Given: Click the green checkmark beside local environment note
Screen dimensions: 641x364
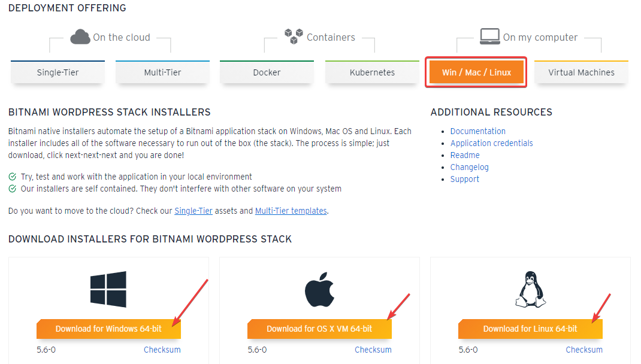Looking at the screenshot, I should click(x=12, y=177).
